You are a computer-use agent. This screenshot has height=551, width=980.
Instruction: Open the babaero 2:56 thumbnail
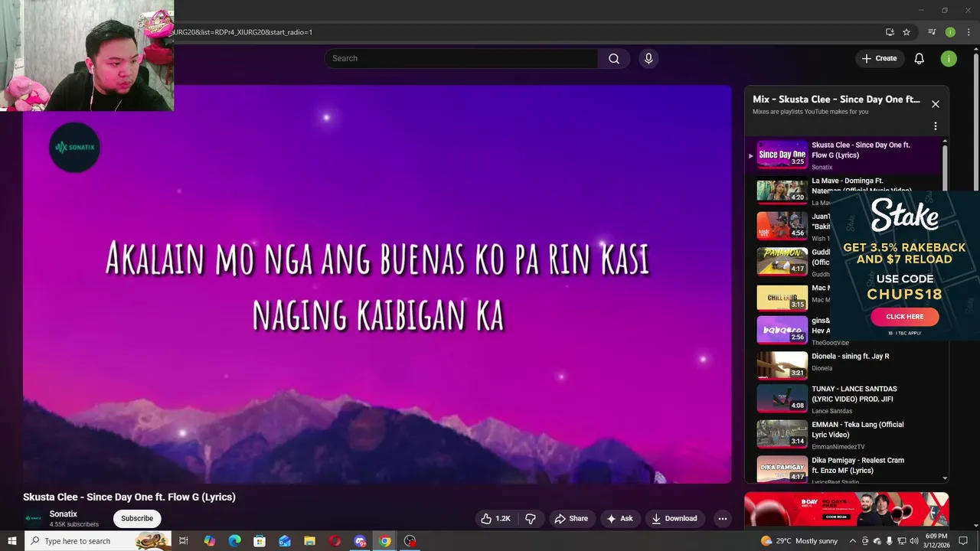(782, 330)
